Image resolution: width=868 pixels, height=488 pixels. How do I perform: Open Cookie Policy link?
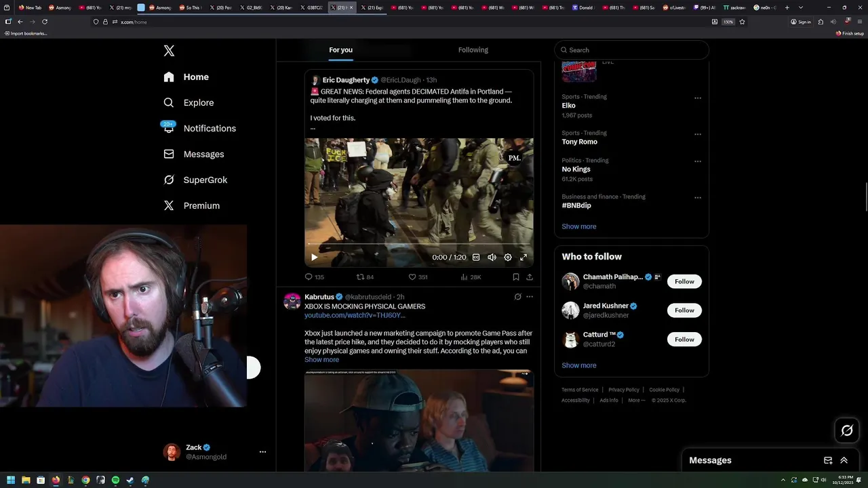pos(664,390)
